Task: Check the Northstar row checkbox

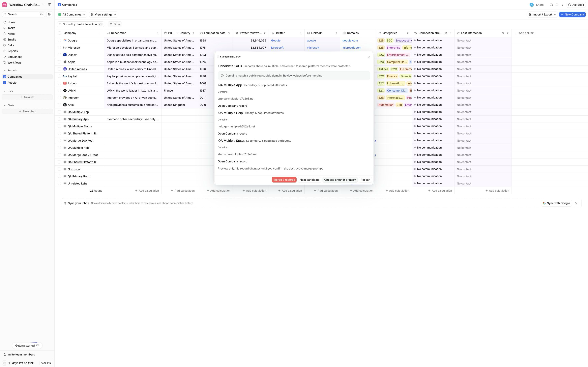Action: coord(59,169)
